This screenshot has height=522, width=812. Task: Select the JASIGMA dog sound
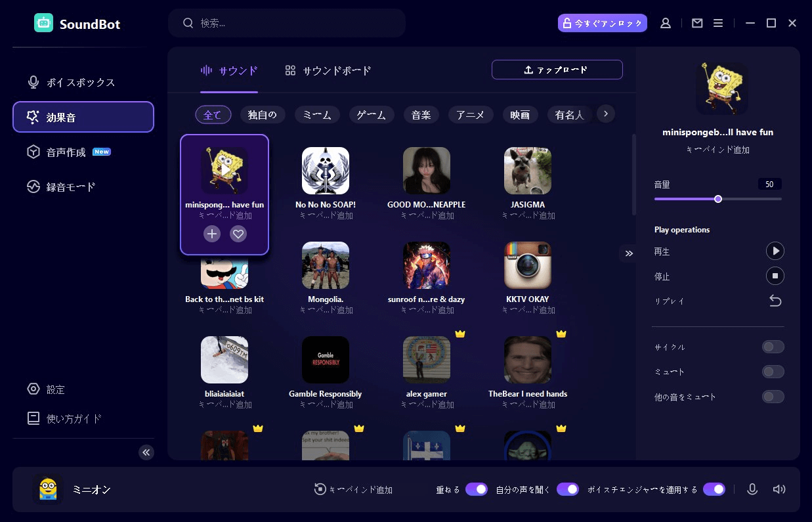pyautogui.click(x=528, y=171)
